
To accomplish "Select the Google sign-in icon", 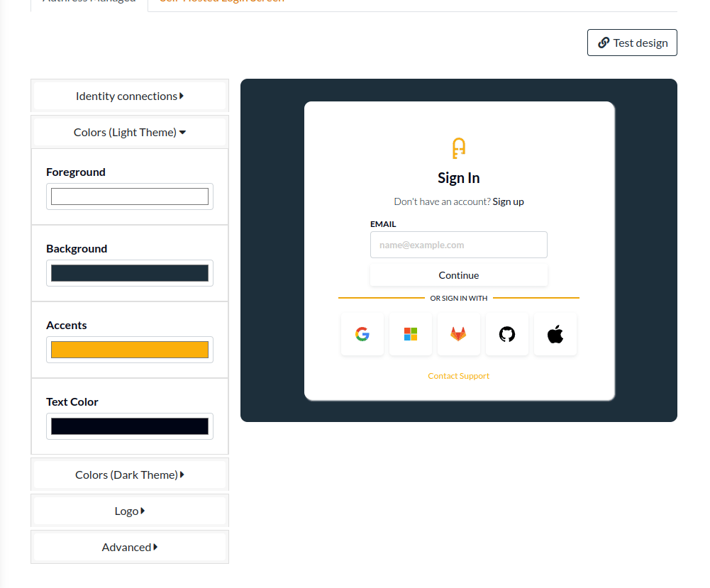I will [362, 334].
